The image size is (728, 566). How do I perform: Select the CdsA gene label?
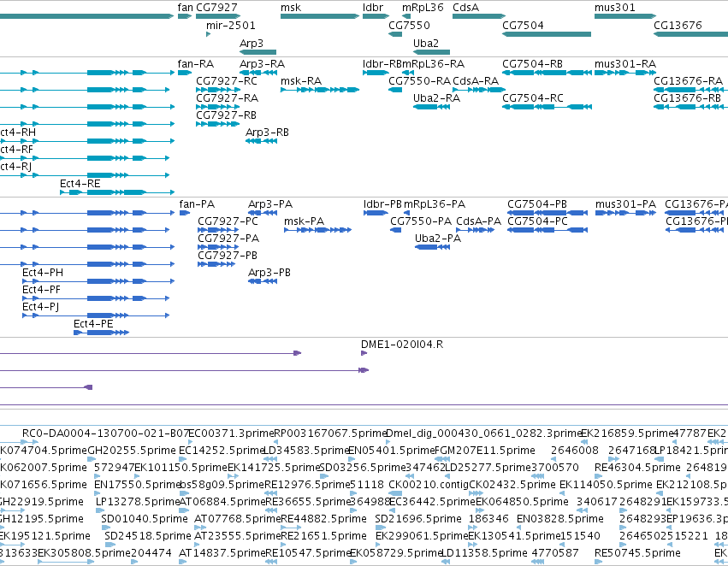point(465,8)
